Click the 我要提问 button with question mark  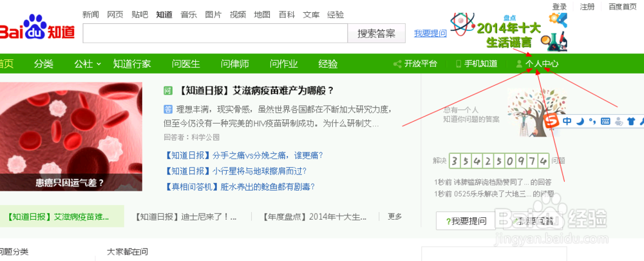tap(466, 222)
